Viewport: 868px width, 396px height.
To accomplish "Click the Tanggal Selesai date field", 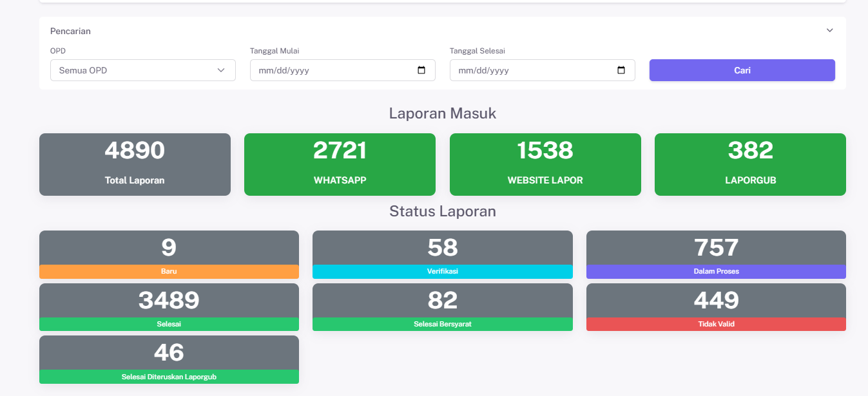I will coord(543,70).
